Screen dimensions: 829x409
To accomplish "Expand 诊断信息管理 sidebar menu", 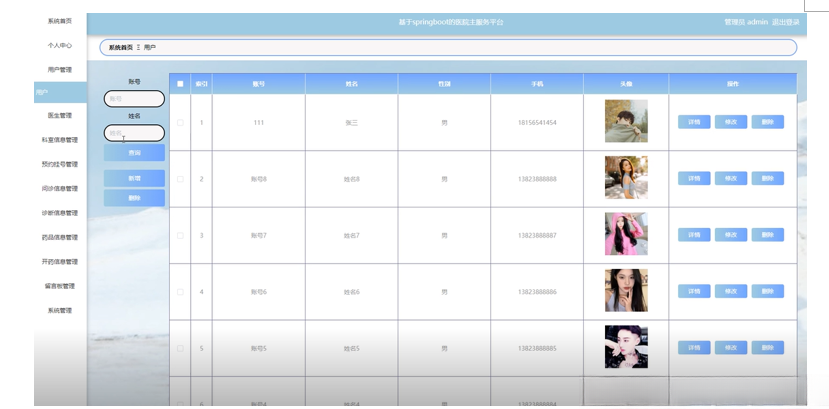I will [60, 213].
